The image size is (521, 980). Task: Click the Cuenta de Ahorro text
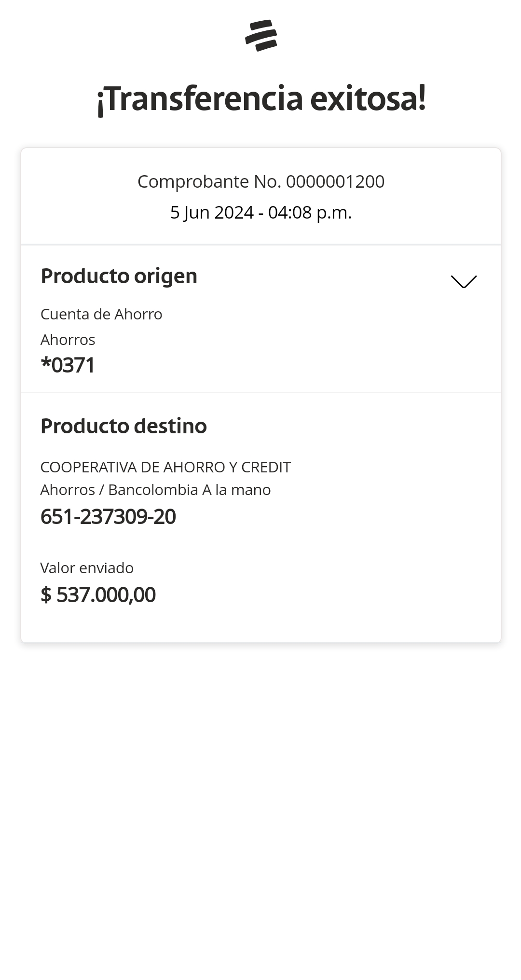(x=101, y=314)
